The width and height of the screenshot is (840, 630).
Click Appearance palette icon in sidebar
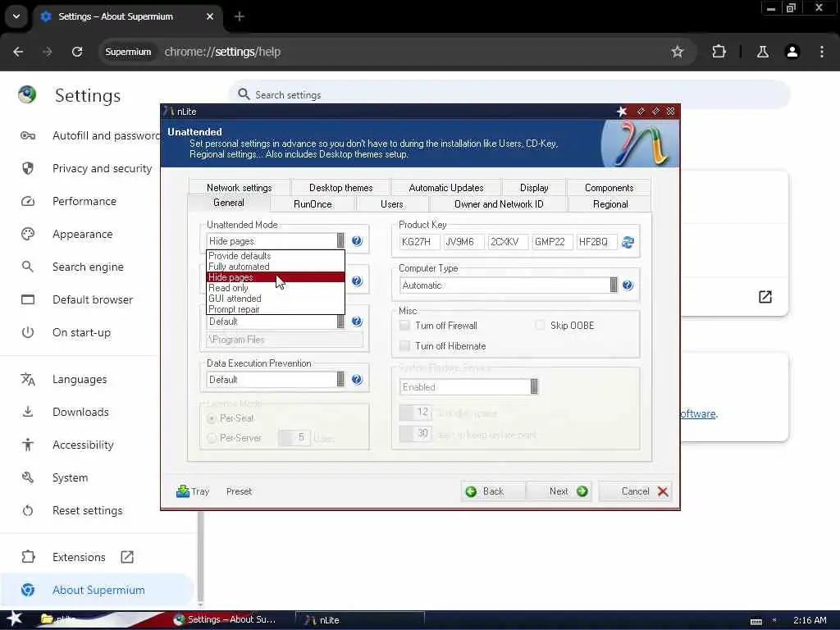tap(28, 234)
